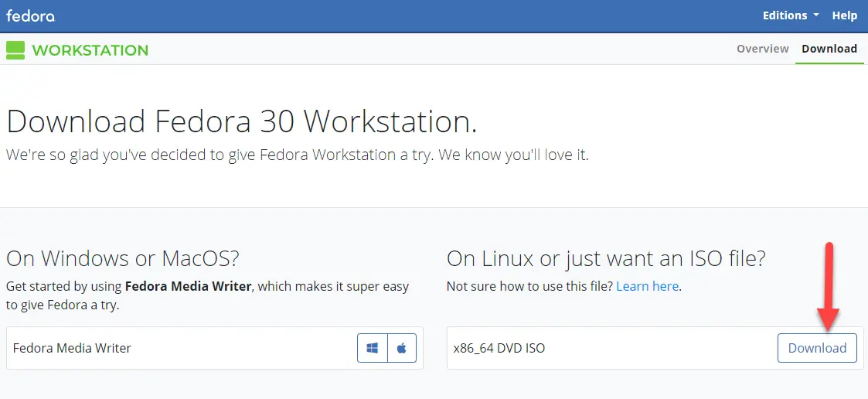868x399 pixels.
Task: Download Fedora Media Writer for MacOS
Action: click(x=402, y=348)
